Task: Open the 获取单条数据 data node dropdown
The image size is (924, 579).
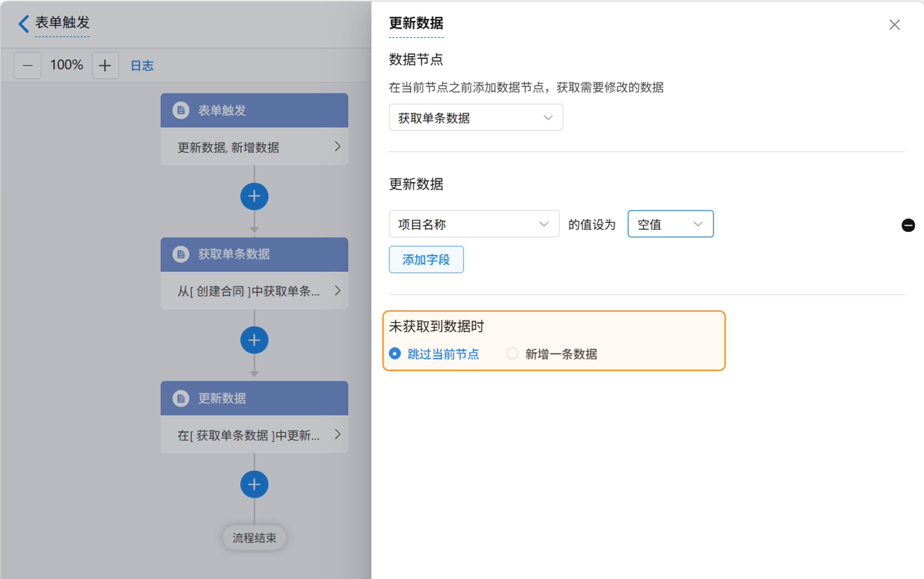Action: (x=475, y=118)
